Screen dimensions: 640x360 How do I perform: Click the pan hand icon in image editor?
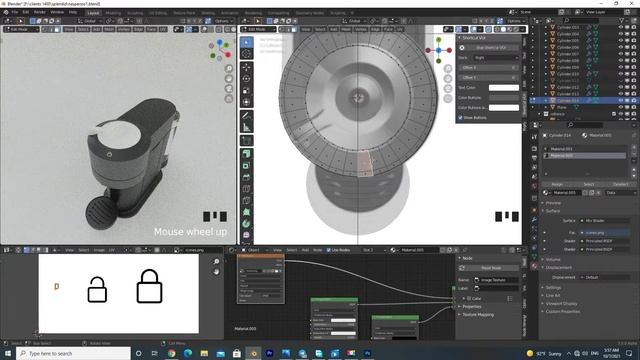[x=216, y=271]
